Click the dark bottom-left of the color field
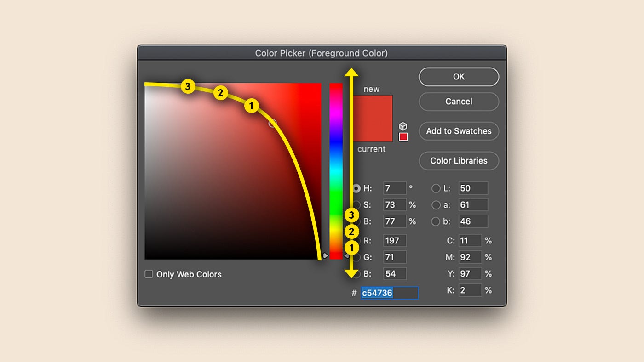Image resolution: width=644 pixels, height=362 pixels. point(154,250)
